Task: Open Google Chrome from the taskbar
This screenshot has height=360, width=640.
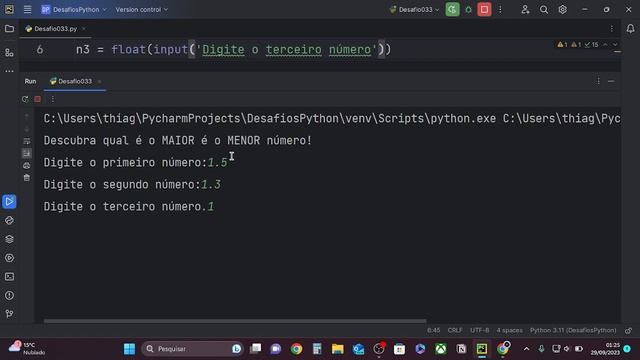Action: [296, 349]
